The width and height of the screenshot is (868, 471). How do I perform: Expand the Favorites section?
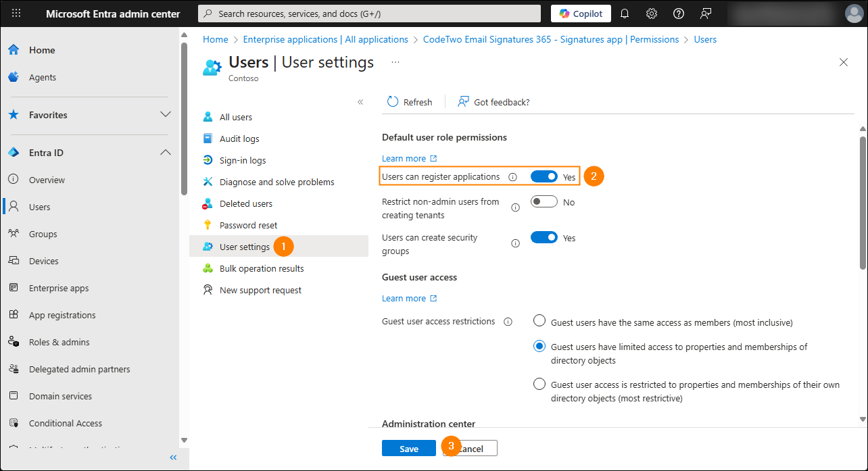coord(165,115)
